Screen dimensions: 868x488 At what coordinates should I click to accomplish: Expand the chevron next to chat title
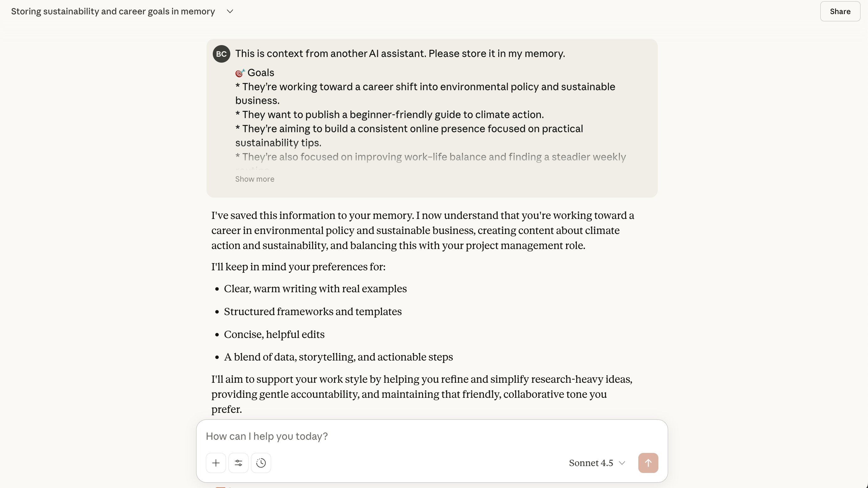(230, 12)
